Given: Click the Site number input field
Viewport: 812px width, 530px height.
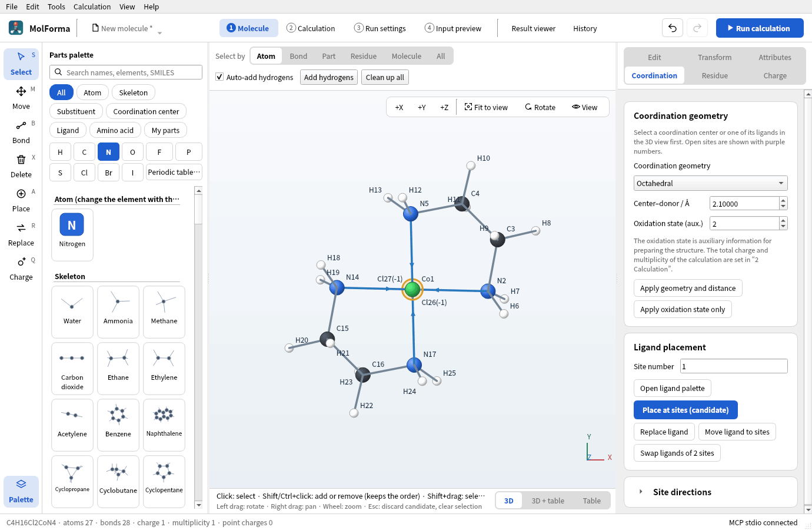Looking at the screenshot, I should (734, 366).
